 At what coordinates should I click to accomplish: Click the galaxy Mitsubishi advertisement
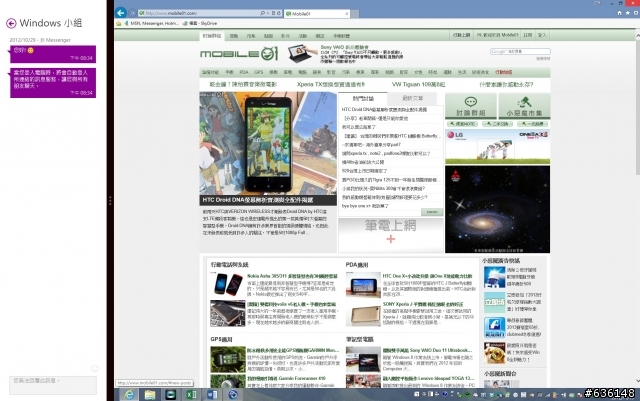[x=497, y=209]
